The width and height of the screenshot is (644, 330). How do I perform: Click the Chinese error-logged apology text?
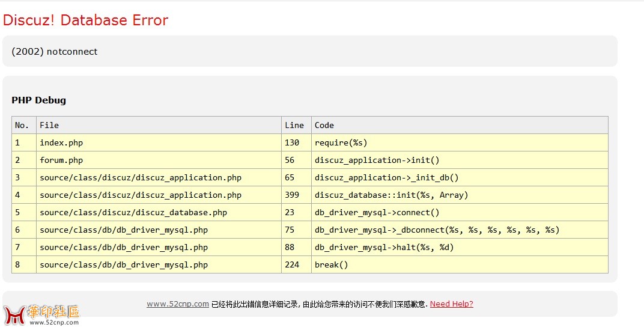tap(320, 305)
